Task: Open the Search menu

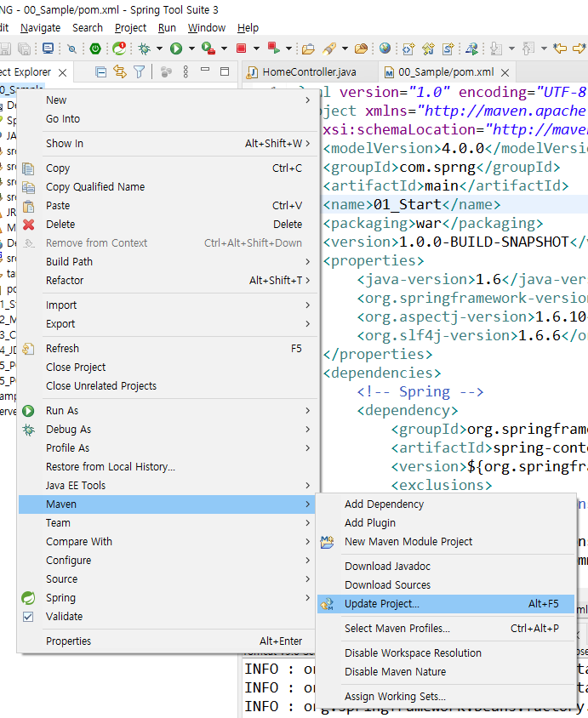Action: tap(88, 28)
